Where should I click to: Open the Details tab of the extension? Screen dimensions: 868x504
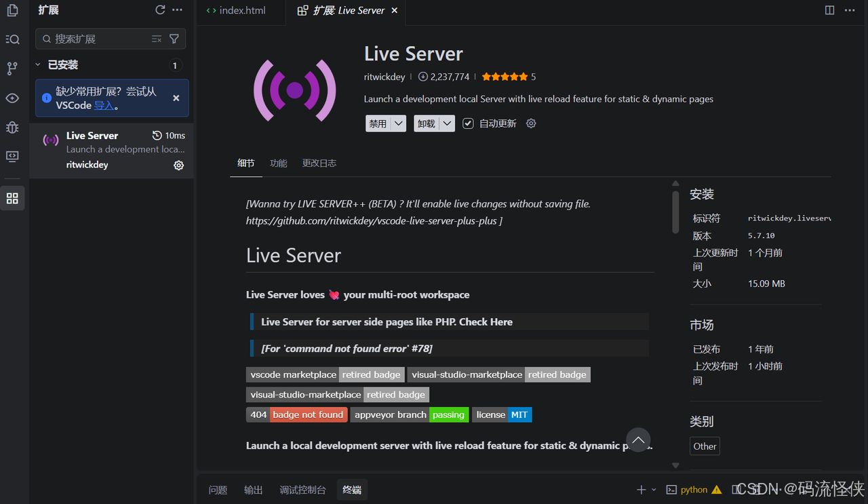click(x=246, y=163)
